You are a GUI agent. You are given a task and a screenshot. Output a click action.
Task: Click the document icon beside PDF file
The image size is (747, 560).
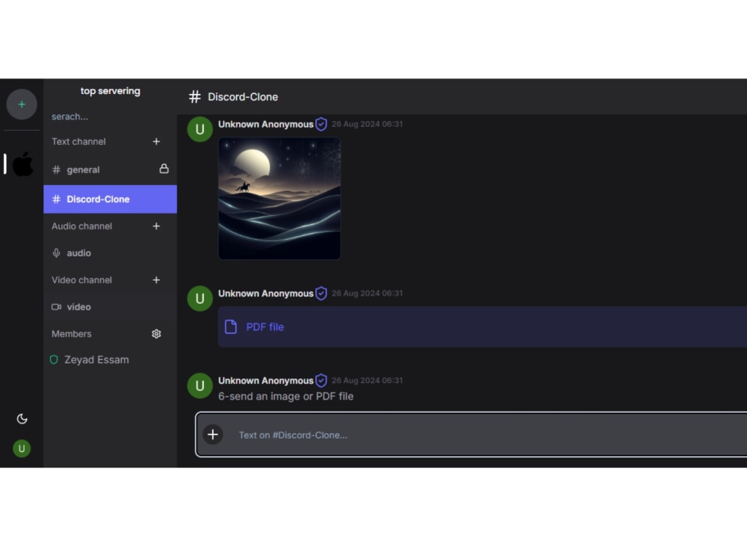(x=231, y=327)
